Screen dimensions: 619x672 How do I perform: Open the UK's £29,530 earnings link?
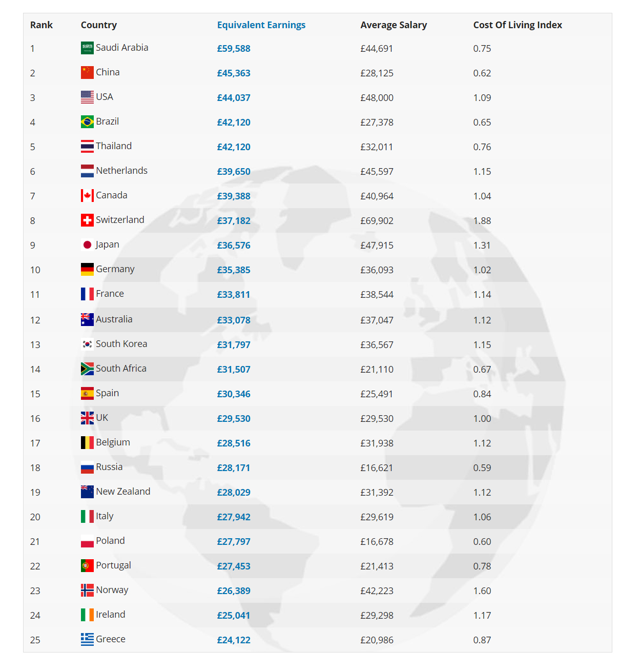[x=234, y=419]
